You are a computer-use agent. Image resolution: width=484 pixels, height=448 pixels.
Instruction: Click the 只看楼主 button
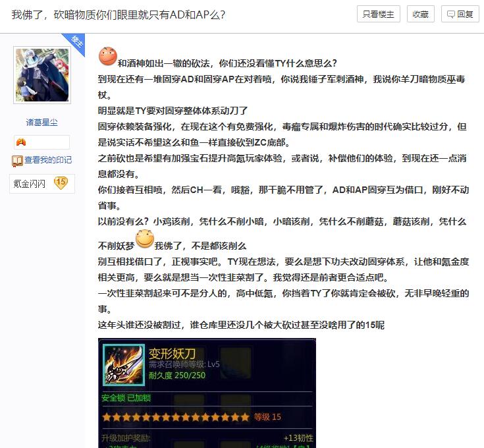pyautogui.click(x=379, y=14)
